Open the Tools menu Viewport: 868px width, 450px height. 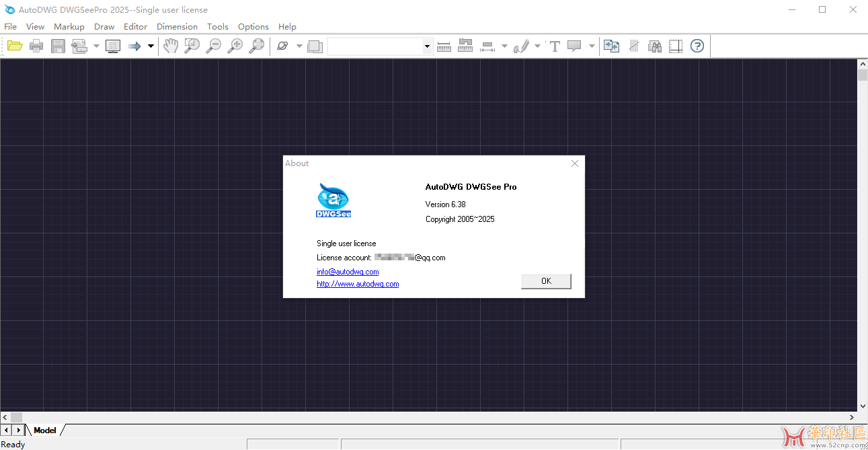point(218,27)
